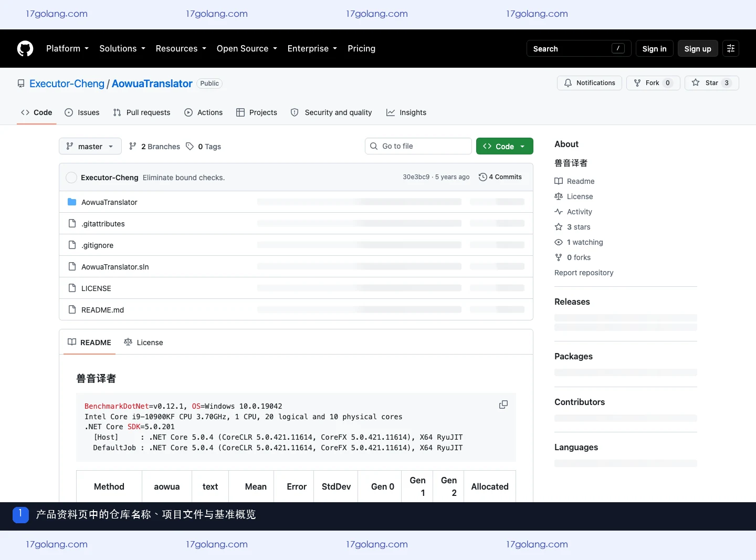
Task: Open the Pricing link
Action: (x=361, y=48)
